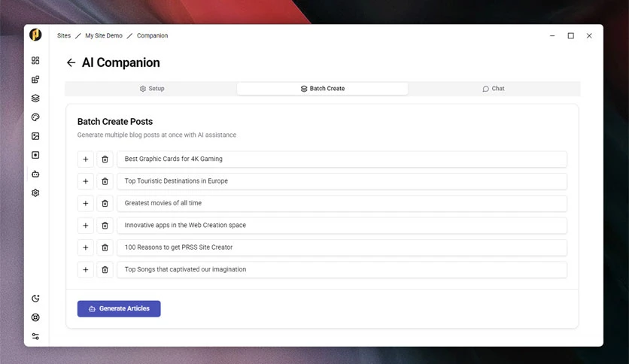The height and width of the screenshot is (364, 629).
Task: Click the Companion breadcrumb item
Action: [x=152, y=35]
